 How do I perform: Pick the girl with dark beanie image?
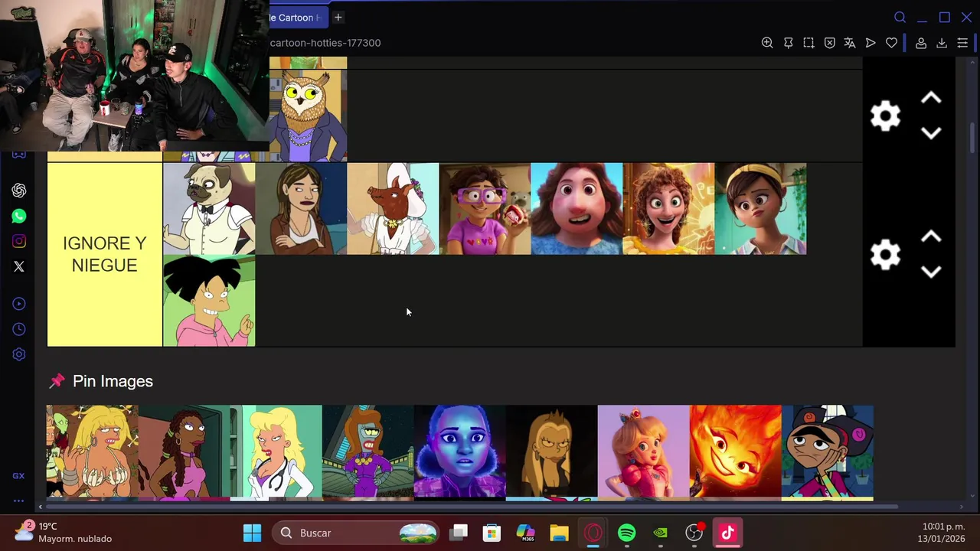coord(828,452)
